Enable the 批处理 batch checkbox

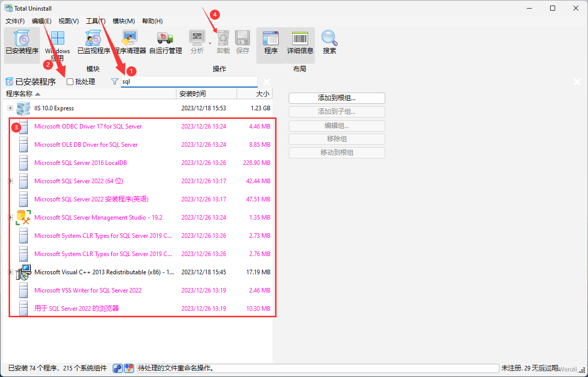70,82
